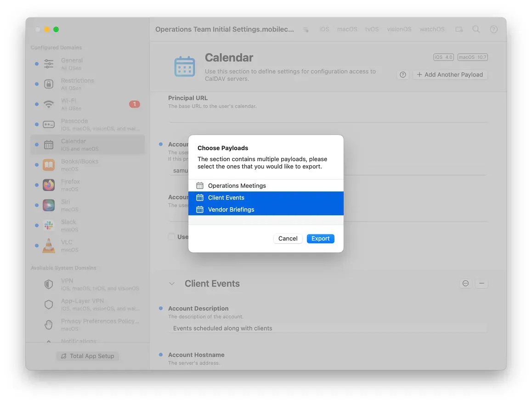Image resolution: width=532 pixels, height=404 pixels.
Task: Switch to the macOS platform tab
Action: coord(347,29)
